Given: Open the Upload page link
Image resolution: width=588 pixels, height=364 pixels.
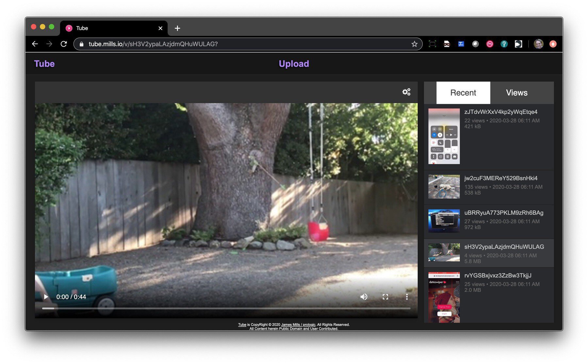Looking at the screenshot, I should (294, 64).
